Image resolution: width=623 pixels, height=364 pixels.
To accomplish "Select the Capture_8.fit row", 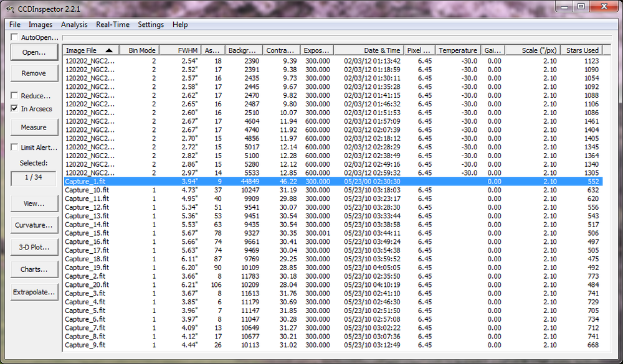I will [333, 336].
